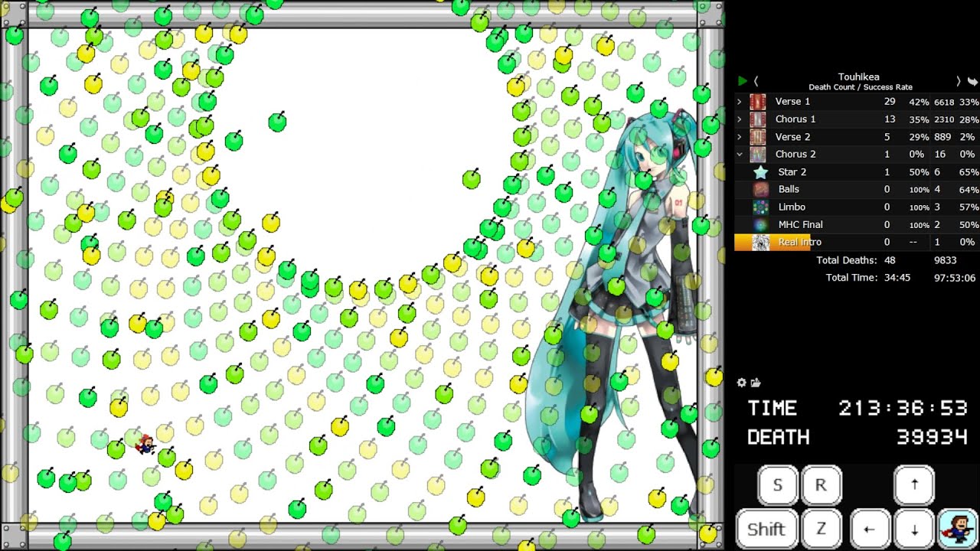This screenshot has width=980, height=551.
Task: Expand the Chorus 1 section
Action: point(740,119)
